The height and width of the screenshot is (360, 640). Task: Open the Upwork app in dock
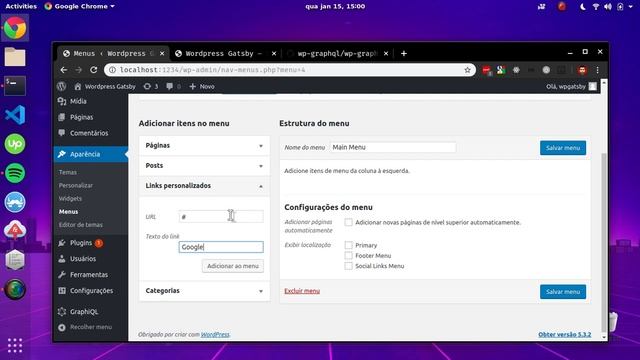tap(15, 144)
